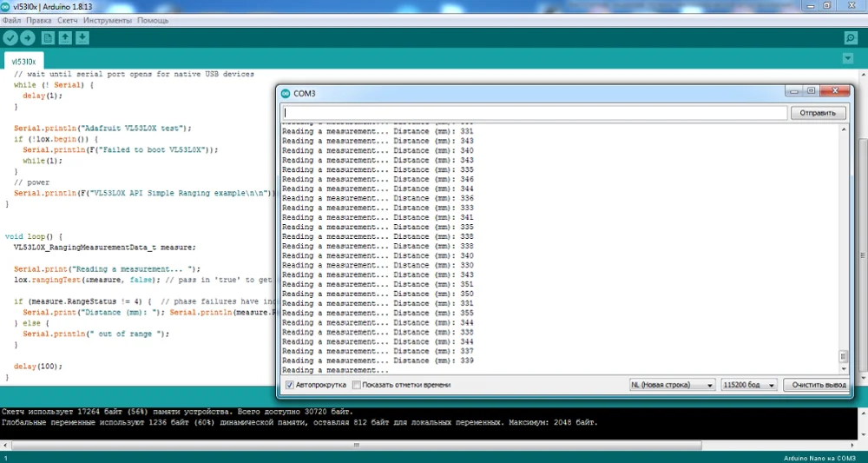868x463 pixels.
Task: Click the 'while (! Serial) {' code line
Action: coord(54,85)
